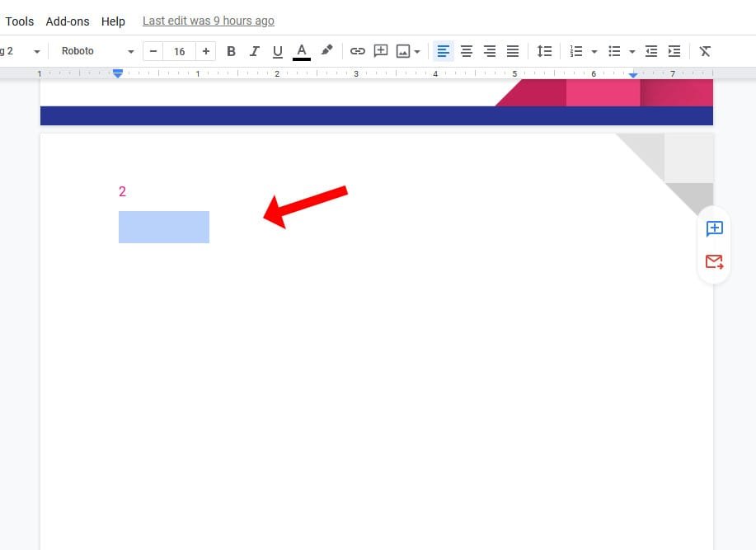Viewport: 756px width, 550px height.
Task: Select right align
Action: (x=490, y=51)
